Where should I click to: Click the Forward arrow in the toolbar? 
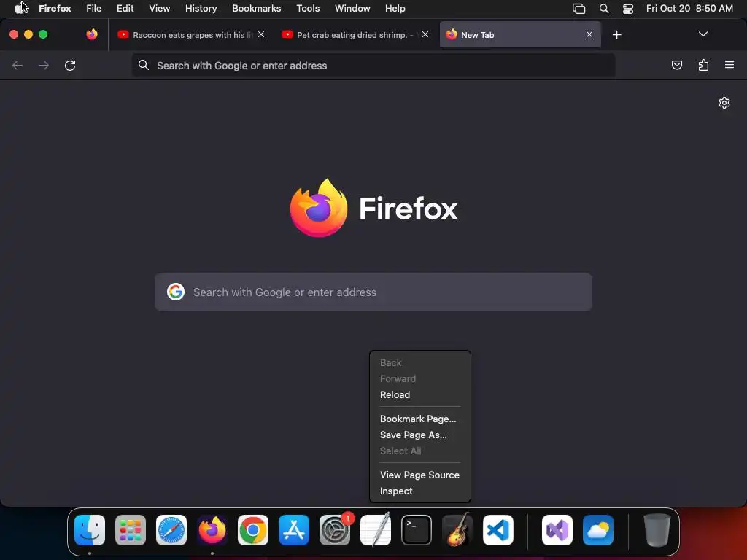[44, 65]
